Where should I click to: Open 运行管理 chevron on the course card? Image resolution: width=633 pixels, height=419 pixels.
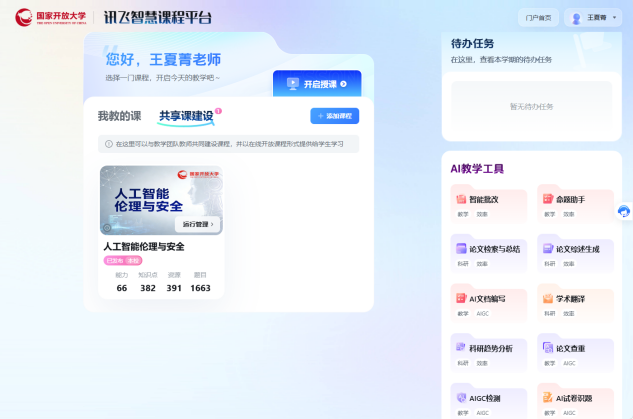[x=212, y=224]
